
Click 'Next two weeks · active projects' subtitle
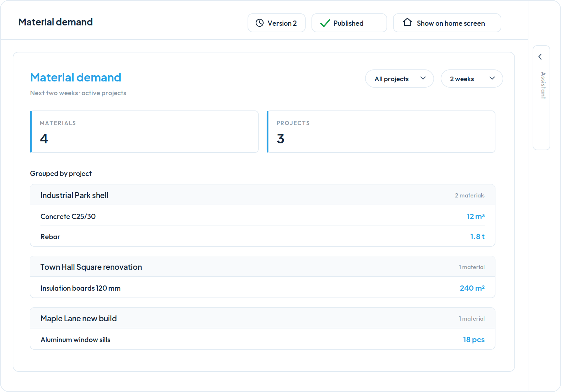coord(78,93)
